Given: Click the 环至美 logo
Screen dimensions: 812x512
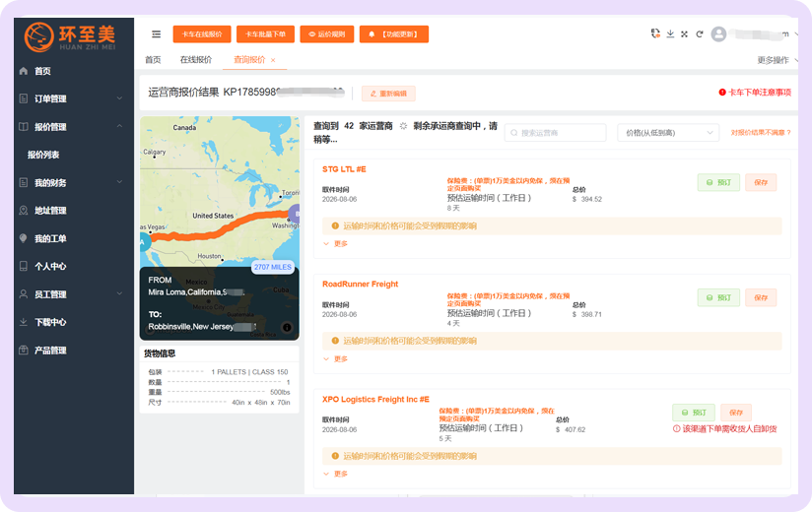Looking at the screenshot, I should click(69, 36).
